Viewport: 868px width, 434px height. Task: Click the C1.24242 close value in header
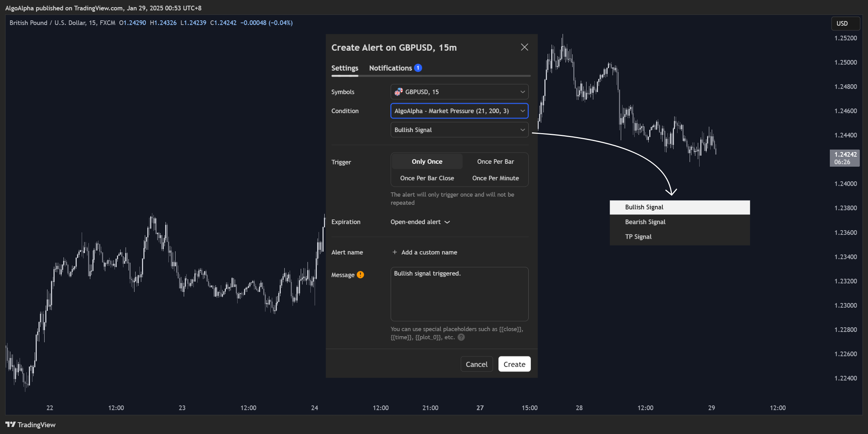(223, 23)
